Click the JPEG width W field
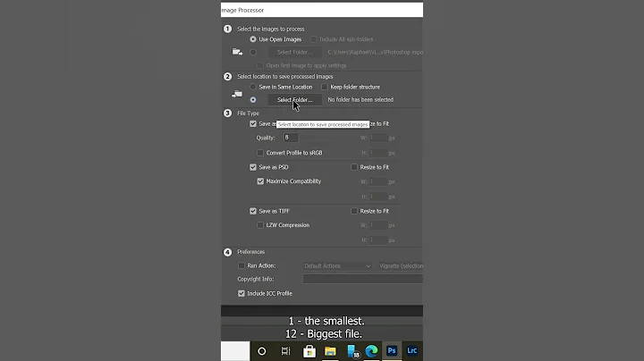Image resolution: width=644 pixels, height=361 pixels. [377, 138]
